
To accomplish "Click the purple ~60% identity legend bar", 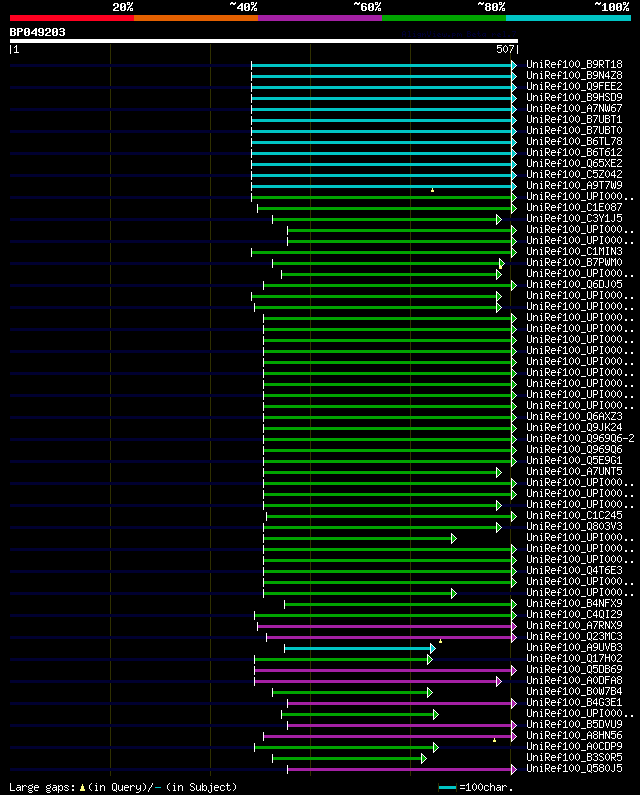I will pyautogui.click(x=320, y=18).
